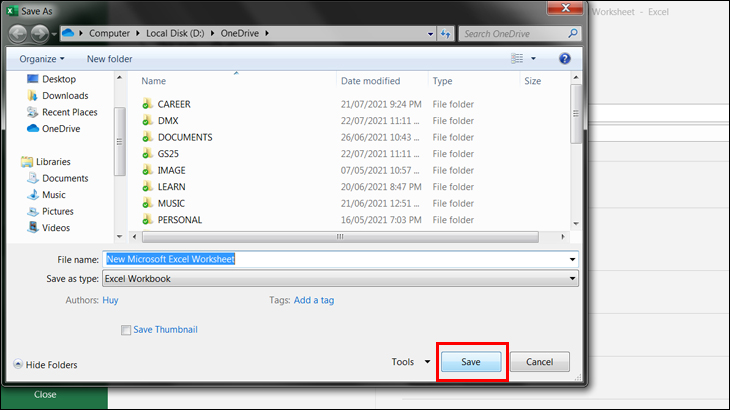Sort by the Size column header
The image size is (730, 410).
tap(533, 81)
